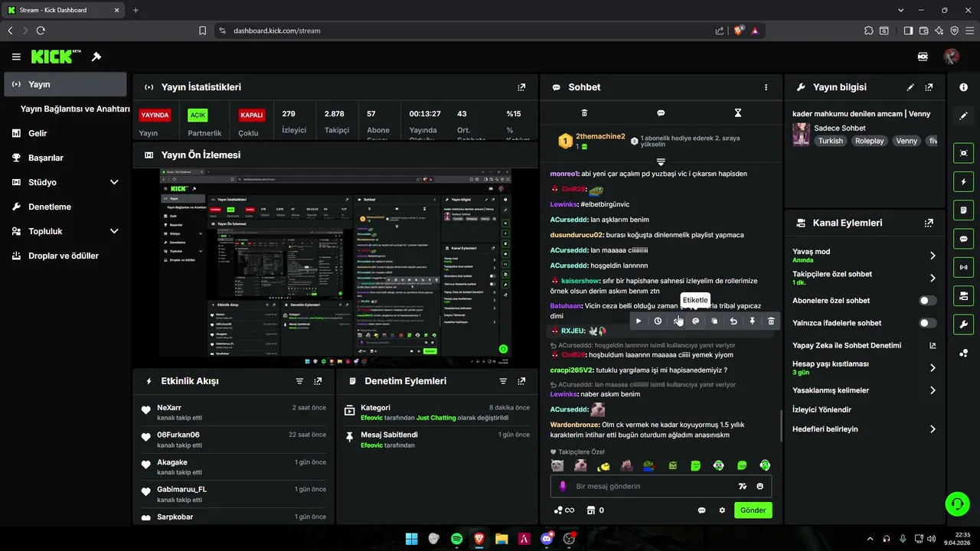Toggle the channel actions widget in right rail
980x551 pixels.
pos(963,295)
